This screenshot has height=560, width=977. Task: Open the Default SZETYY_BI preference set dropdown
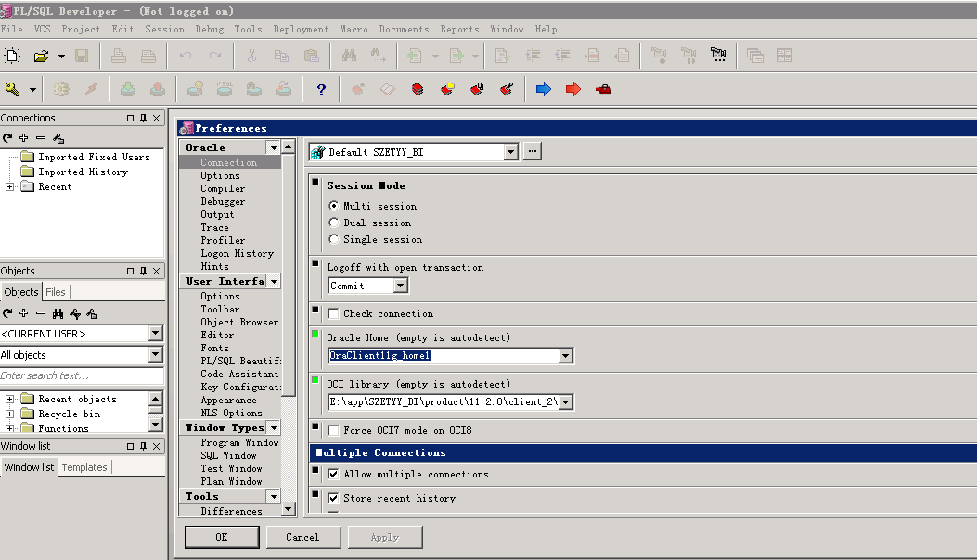click(x=511, y=152)
